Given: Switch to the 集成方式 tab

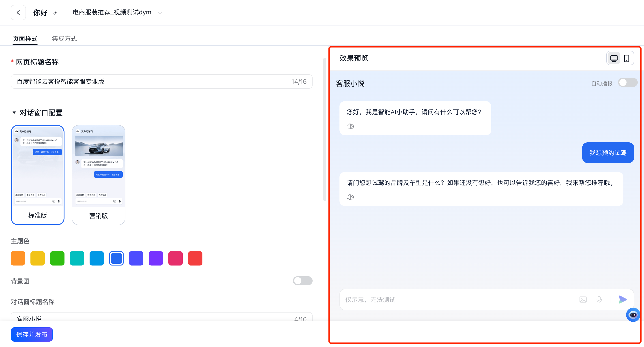Looking at the screenshot, I should (64, 39).
